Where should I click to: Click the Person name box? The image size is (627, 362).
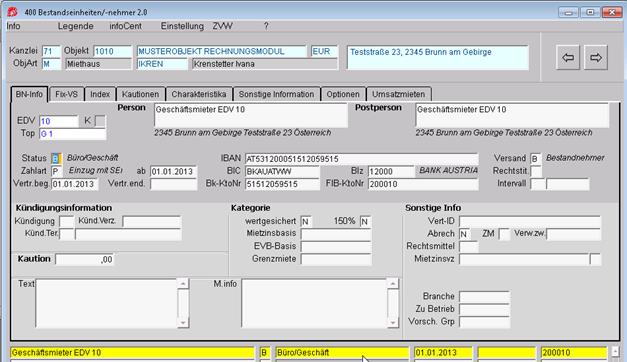click(x=251, y=115)
